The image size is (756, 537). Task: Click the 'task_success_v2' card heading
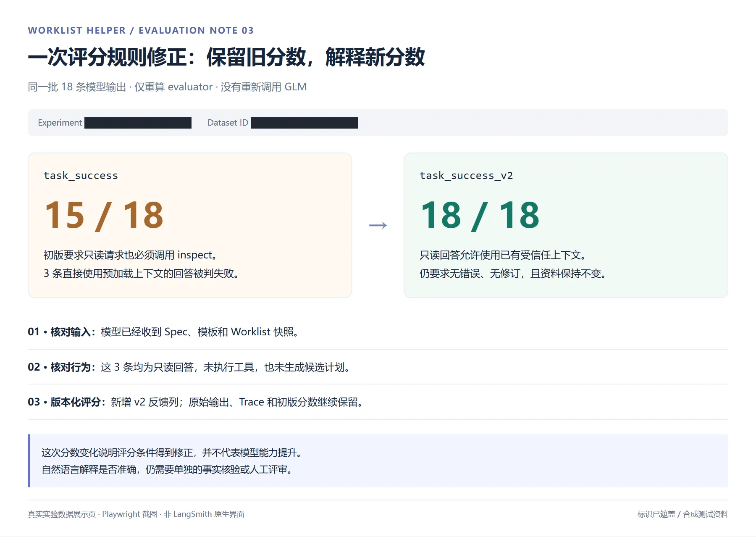[x=466, y=176]
